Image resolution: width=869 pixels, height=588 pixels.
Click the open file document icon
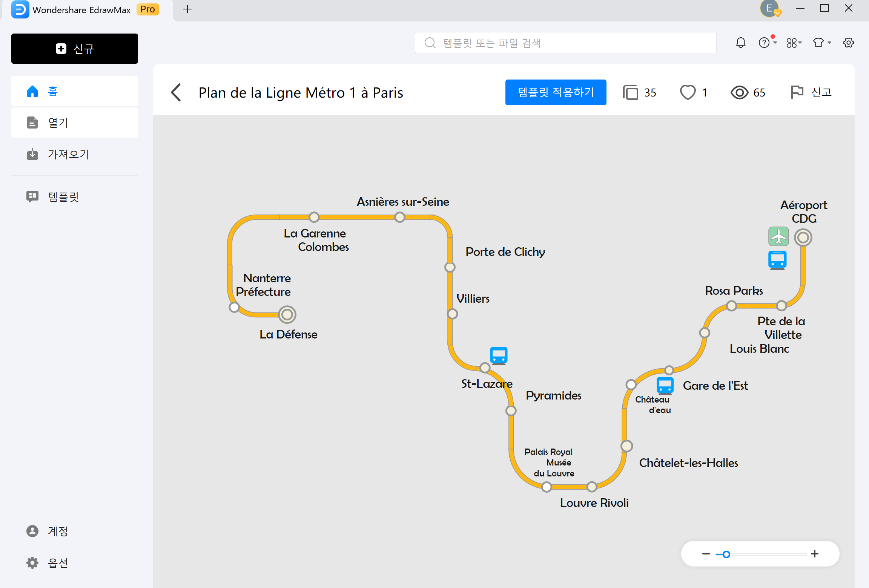tap(32, 122)
